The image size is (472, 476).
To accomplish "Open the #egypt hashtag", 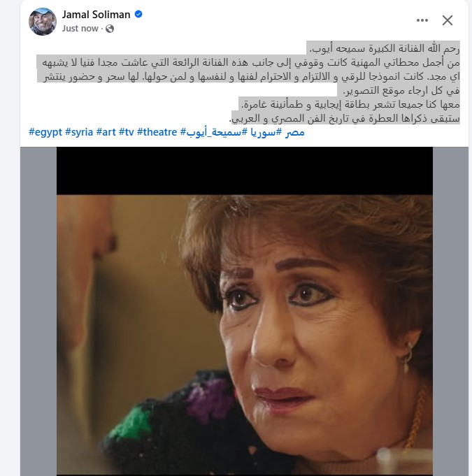I will tap(45, 132).
